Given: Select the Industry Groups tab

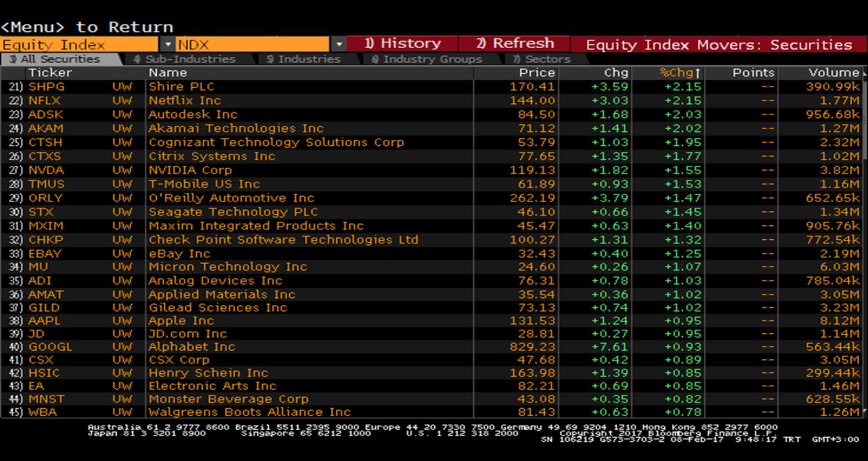Looking at the screenshot, I should pyautogui.click(x=426, y=59).
